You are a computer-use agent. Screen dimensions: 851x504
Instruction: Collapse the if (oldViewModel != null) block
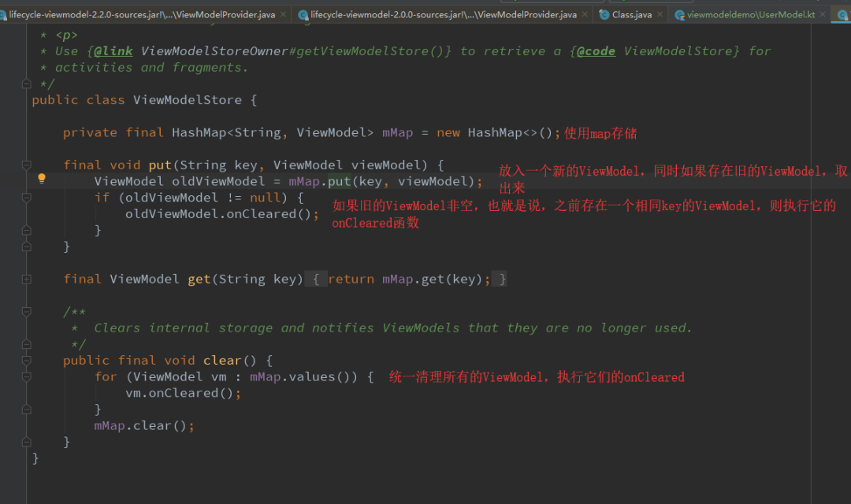point(26,198)
